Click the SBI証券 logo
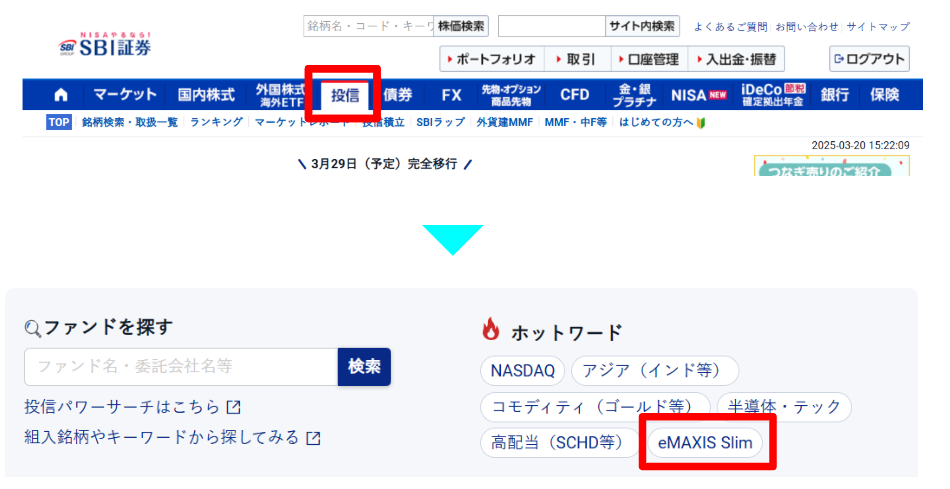The height and width of the screenshot is (489, 950). coord(105,45)
